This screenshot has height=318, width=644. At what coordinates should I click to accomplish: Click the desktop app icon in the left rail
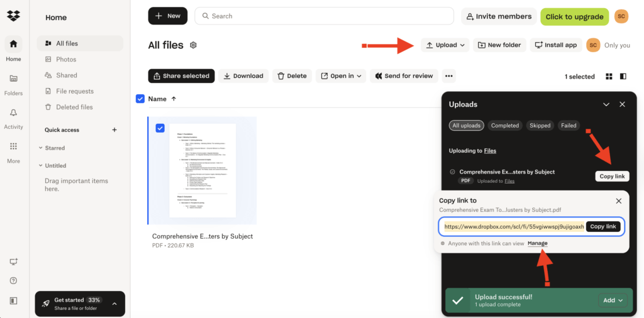point(14,261)
